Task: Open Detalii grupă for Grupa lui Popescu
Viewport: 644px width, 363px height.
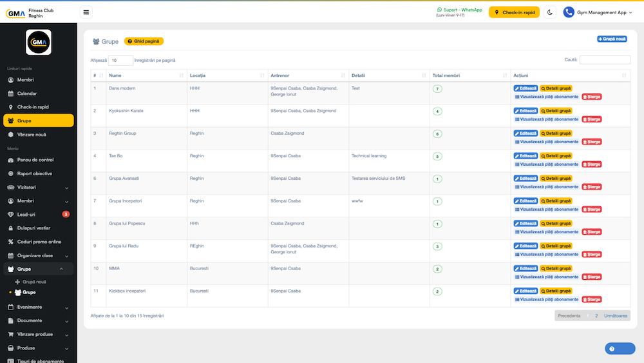Action: [556, 224]
